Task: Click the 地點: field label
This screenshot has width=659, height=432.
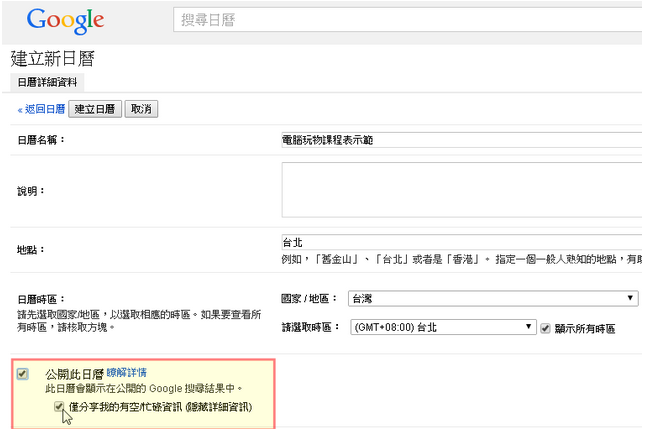Action: (31, 249)
